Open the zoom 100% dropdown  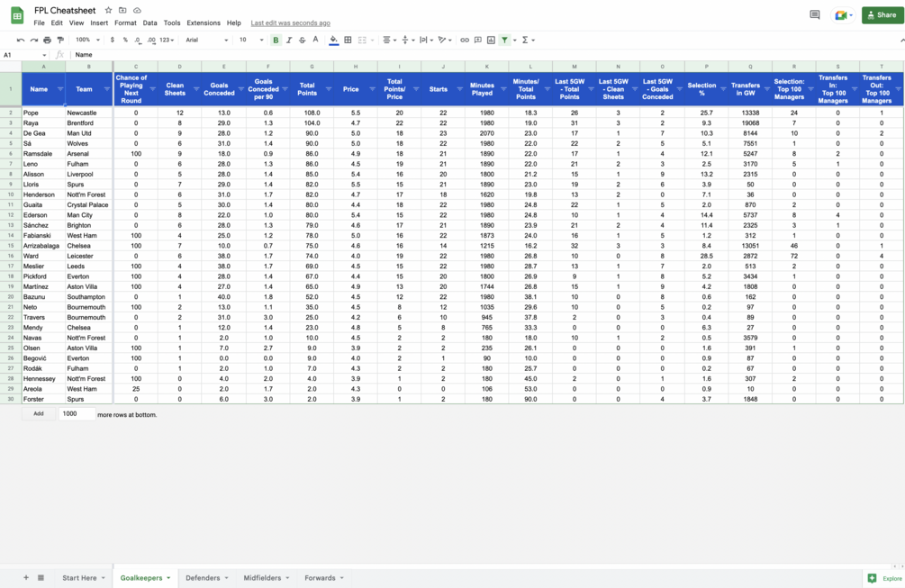pyautogui.click(x=87, y=40)
